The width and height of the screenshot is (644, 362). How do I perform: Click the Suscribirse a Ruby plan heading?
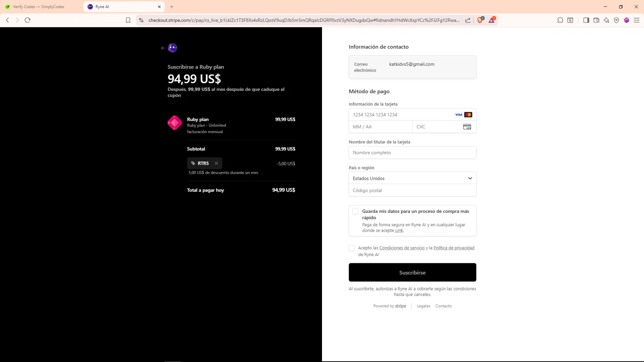(x=196, y=67)
